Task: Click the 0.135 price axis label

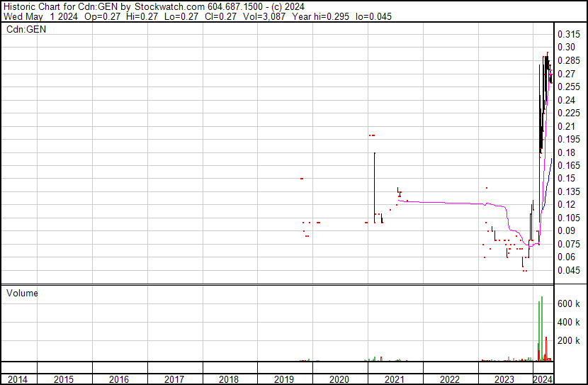Action: tap(568, 191)
